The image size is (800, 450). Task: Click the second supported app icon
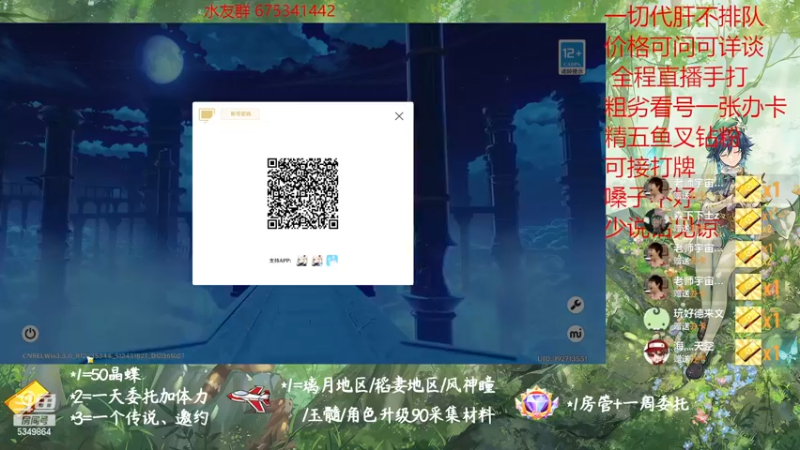pos(317,261)
